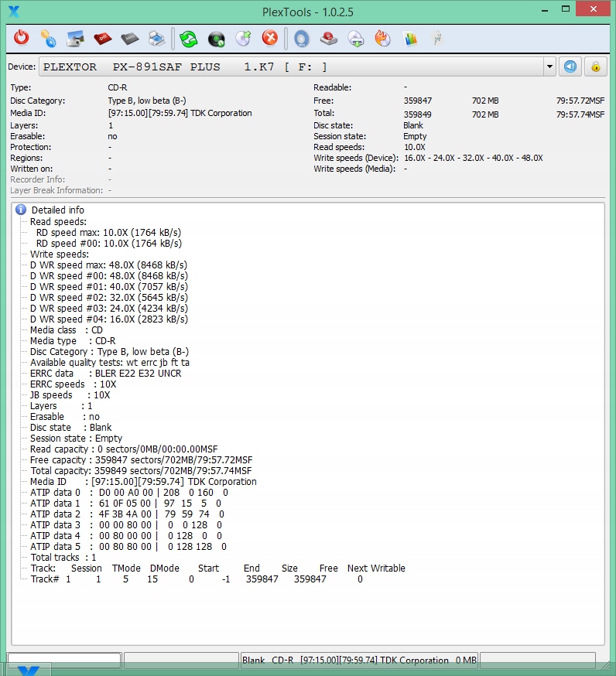
Task: Open the colored bar chart icon
Action: coord(410,38)
